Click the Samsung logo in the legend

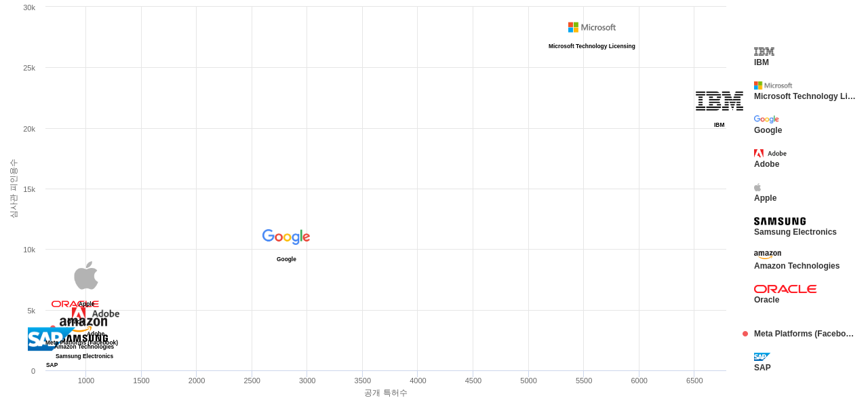(780, 221)
